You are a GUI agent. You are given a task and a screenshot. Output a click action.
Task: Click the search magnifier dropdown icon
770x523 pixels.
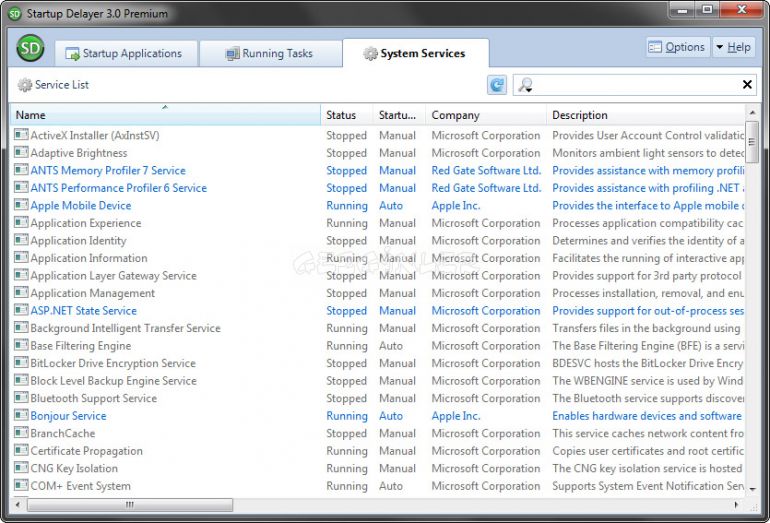(x=525, y=85)
